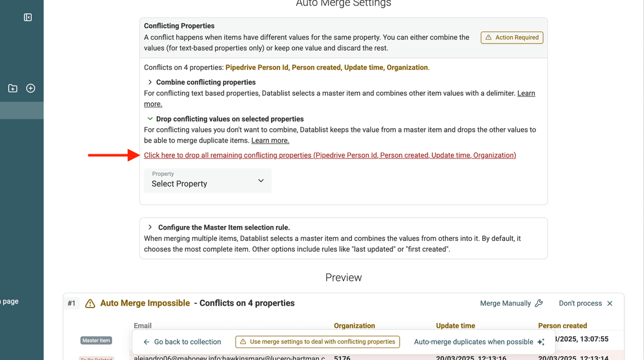Dismiss conflict with Don't process X
644x360 pixels.
pos(609,303)
